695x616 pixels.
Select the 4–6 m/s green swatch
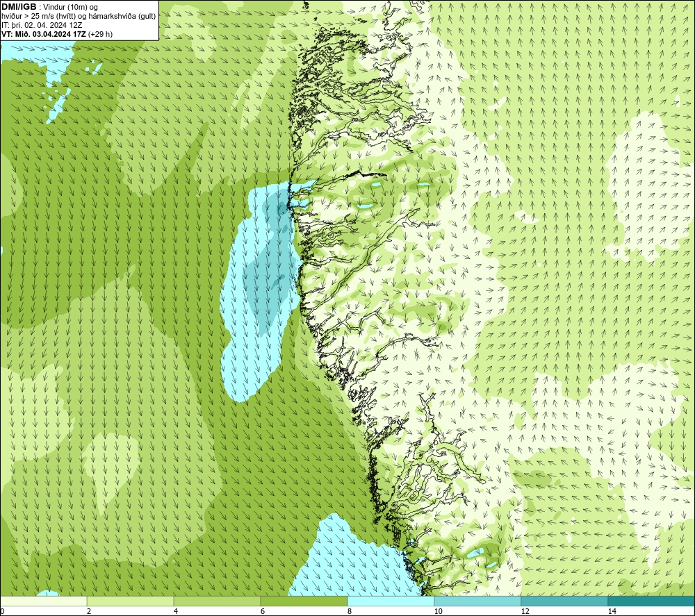tap(217, 601)
